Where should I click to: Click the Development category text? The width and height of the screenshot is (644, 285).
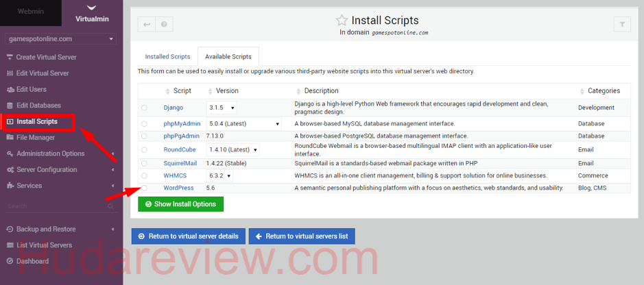tap(597, 108)
